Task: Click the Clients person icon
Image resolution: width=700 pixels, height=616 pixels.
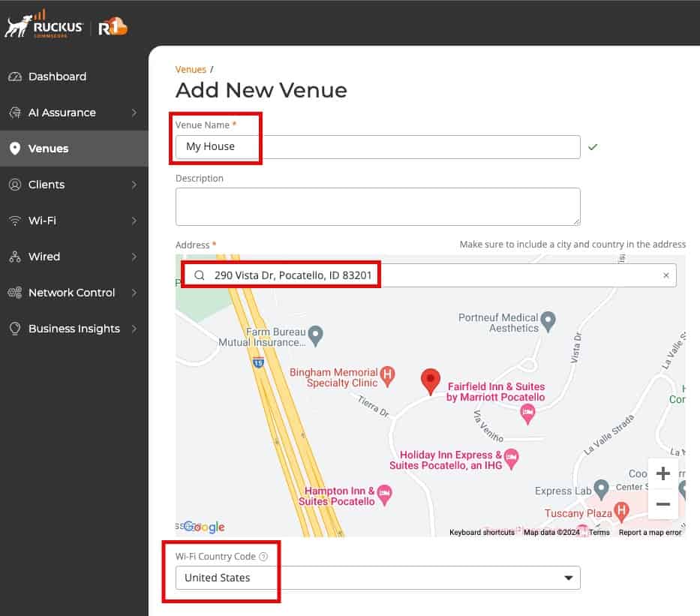Action: point(15,185)
